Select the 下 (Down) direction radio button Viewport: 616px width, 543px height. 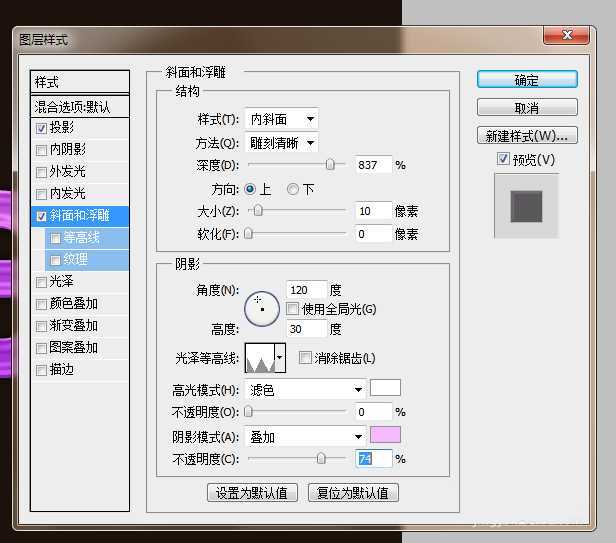(293, 189)
